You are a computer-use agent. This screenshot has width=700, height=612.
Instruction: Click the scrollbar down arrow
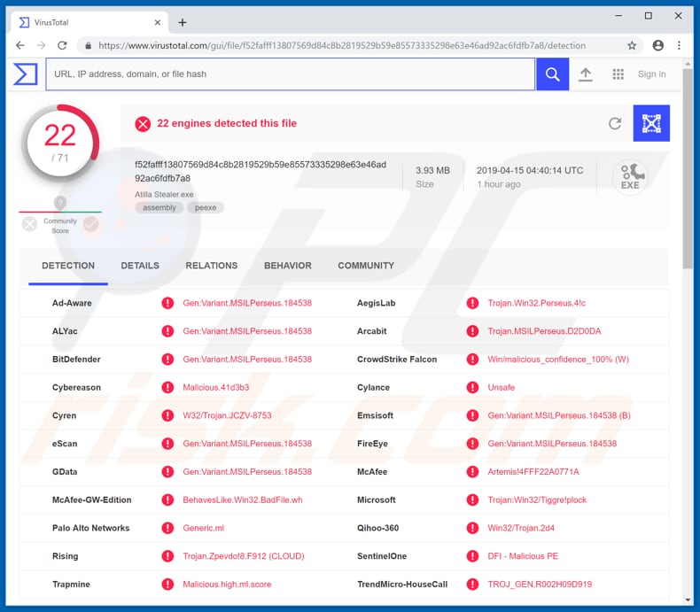coord(688,600)
